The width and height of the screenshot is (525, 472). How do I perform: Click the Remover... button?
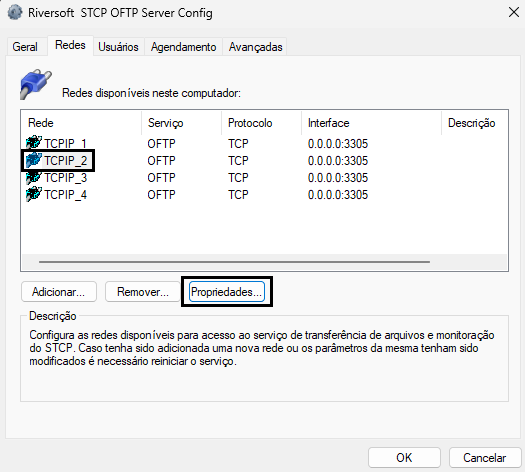click(x=143, y=292)
